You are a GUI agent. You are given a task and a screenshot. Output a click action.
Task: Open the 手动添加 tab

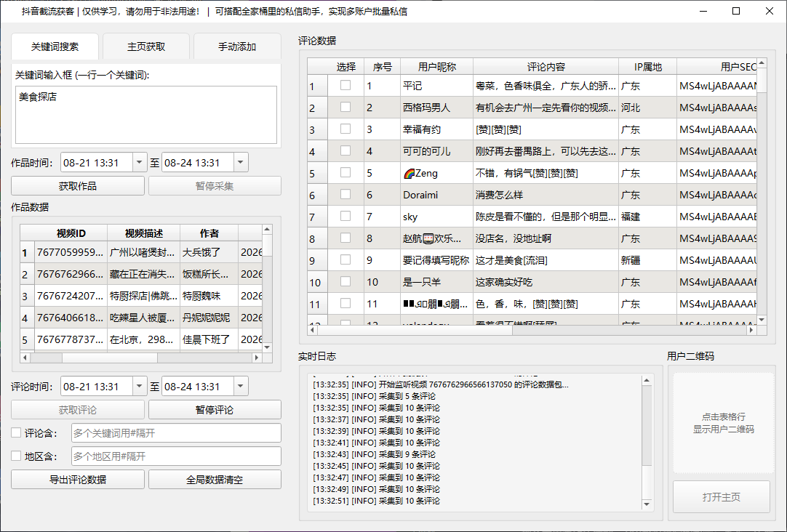pyautogui.click(x=237, y=47)
